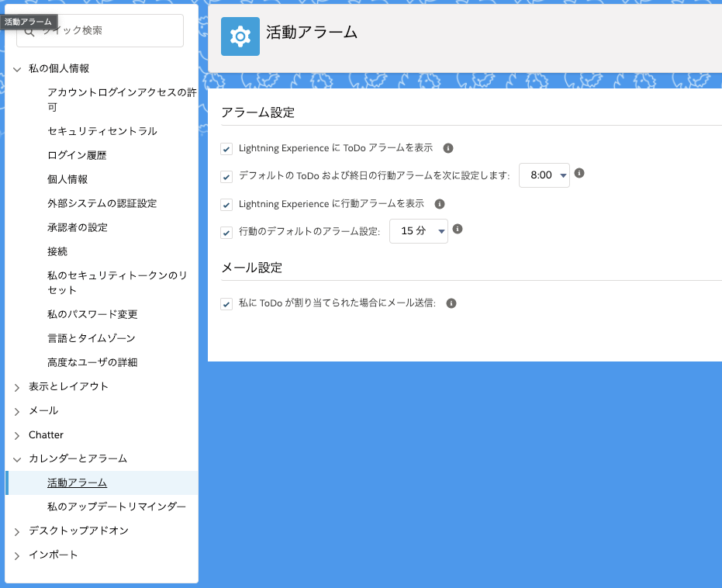
Task: Toggle デフォルトの ToDo および終日の行動アラーム checkbox
Action: (226, 177)
